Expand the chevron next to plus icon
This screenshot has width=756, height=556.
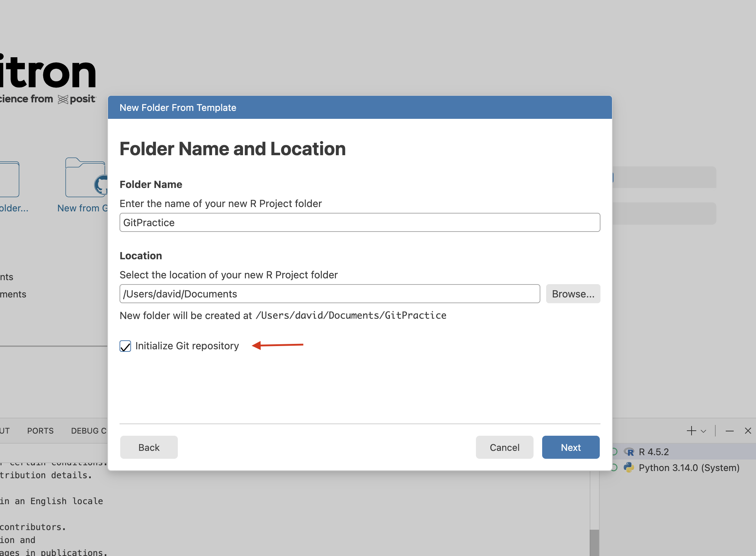pos(703,431)
